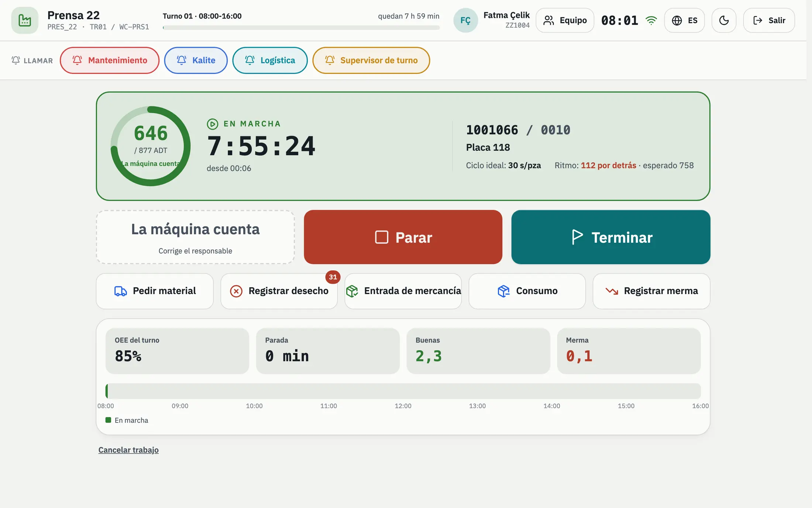Click the FÇ user avatar
The height and width of the screenshot is (508, 812).
(x=465, y=20)
